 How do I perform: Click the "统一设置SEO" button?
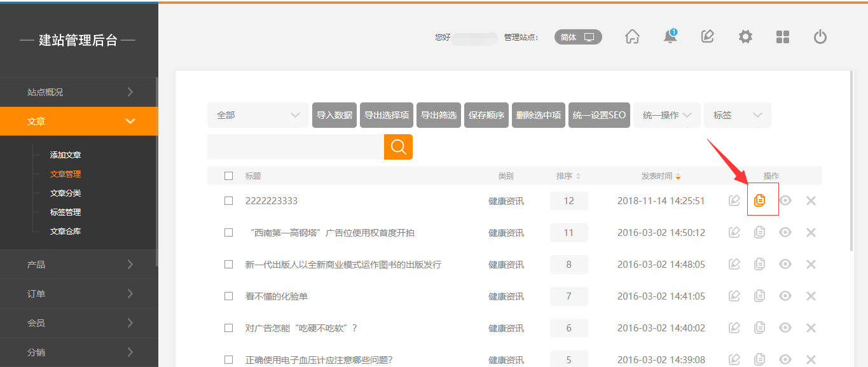[599, 115]
